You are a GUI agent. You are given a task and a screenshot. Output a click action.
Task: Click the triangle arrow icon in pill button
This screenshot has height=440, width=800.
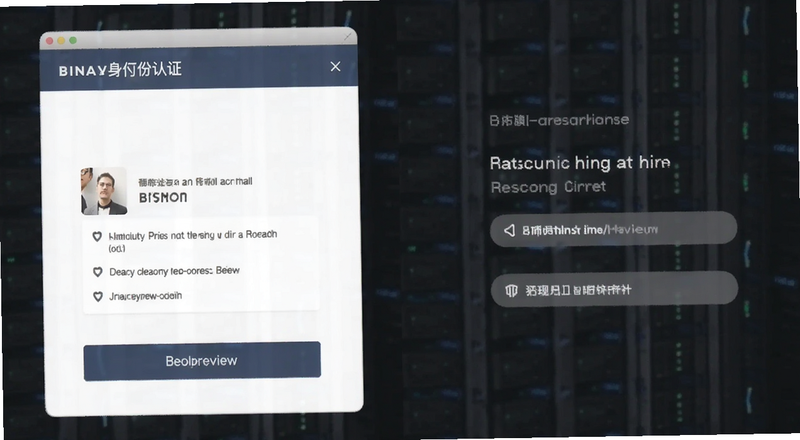(x=509, y=230)
